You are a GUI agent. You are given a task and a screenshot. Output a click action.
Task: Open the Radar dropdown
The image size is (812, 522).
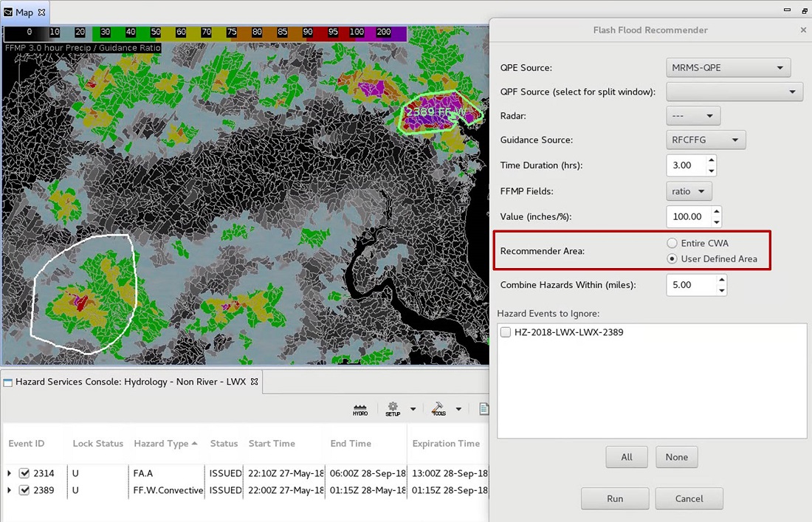(x=693, y=116)
